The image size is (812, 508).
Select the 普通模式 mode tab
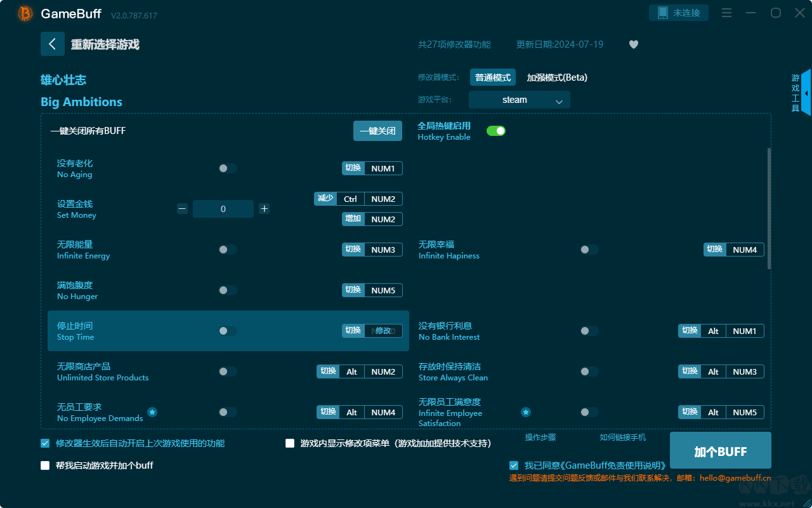(x=492, y=77)
